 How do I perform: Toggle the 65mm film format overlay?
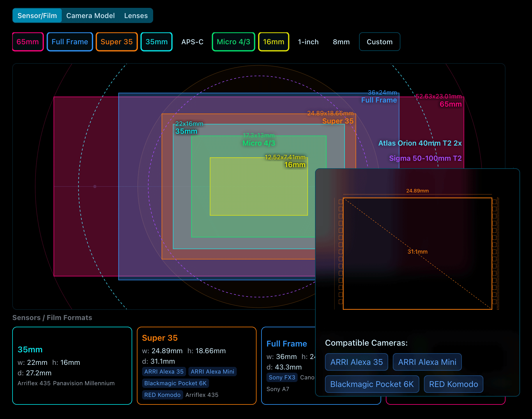point(28,42)
